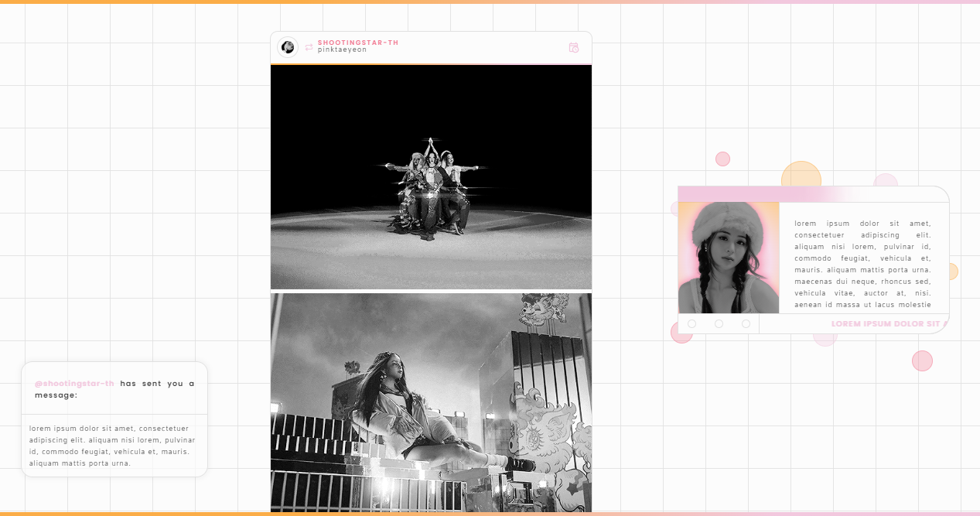Open the LOREM IPSUM DOLOR SIT post title
This screenshot has height=516, width=980.
[888, 323]
